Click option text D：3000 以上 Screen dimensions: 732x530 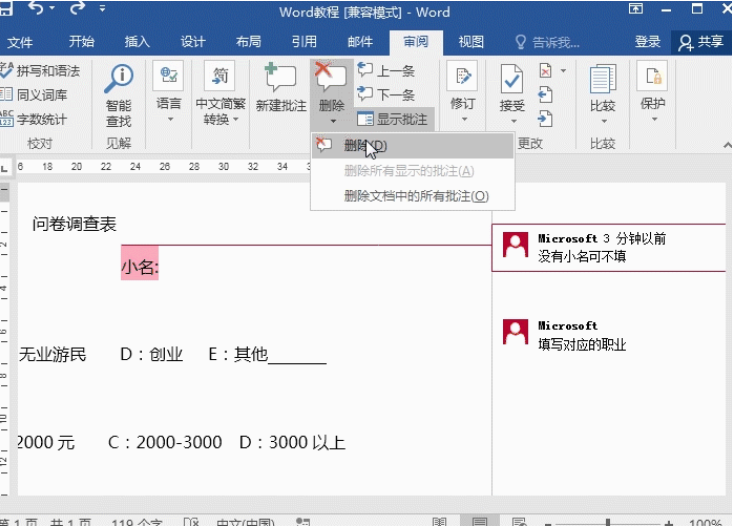[292, 442]
